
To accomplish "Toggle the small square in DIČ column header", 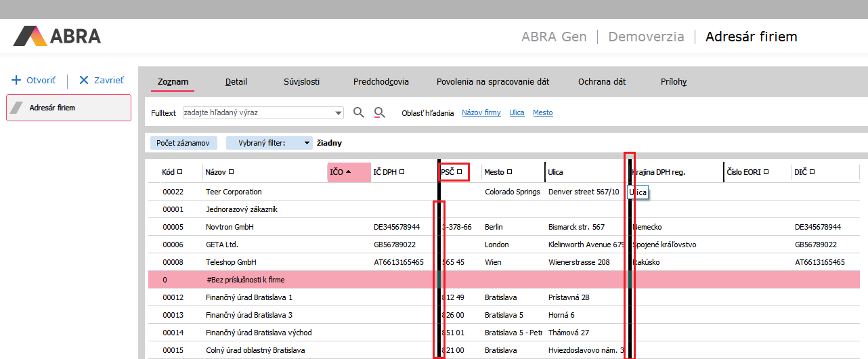I will pos(812,172).
